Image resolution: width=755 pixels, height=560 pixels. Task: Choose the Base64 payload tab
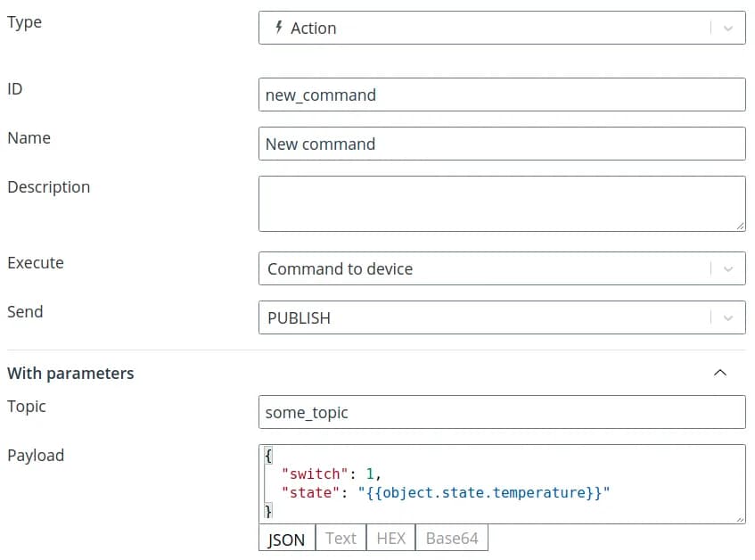(452, 539)
